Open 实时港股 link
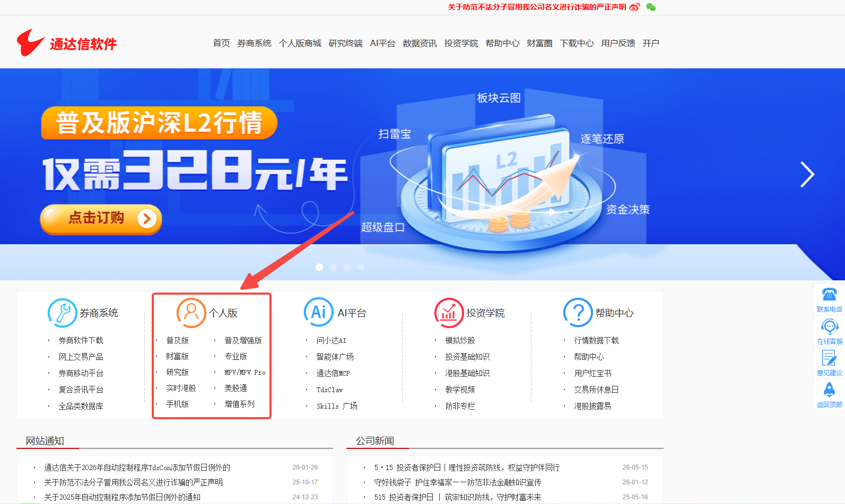845x504 pixels. pos(181,388)
